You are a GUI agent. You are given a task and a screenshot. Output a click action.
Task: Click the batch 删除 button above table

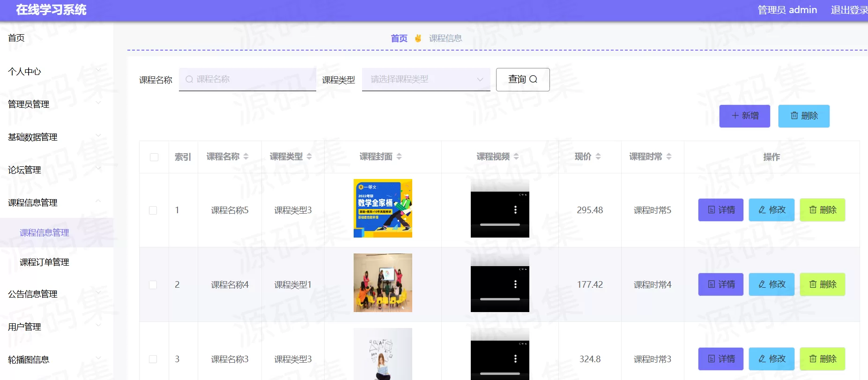point(804,116)
